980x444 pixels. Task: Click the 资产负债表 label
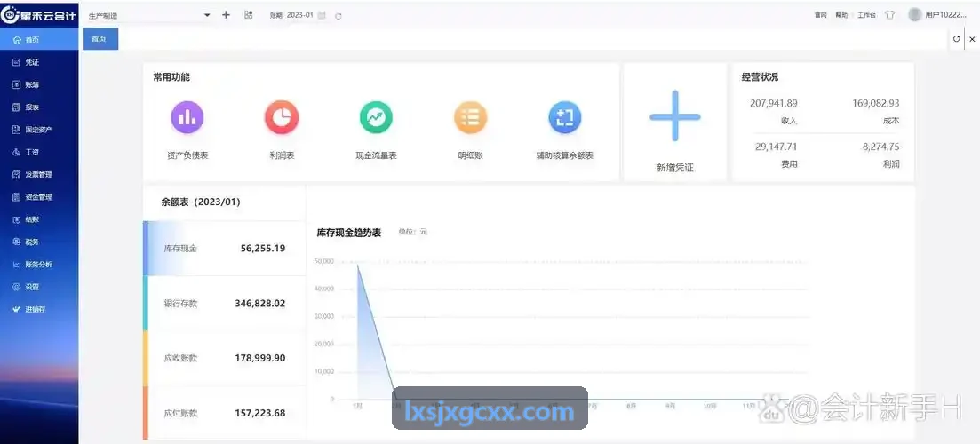187,155
